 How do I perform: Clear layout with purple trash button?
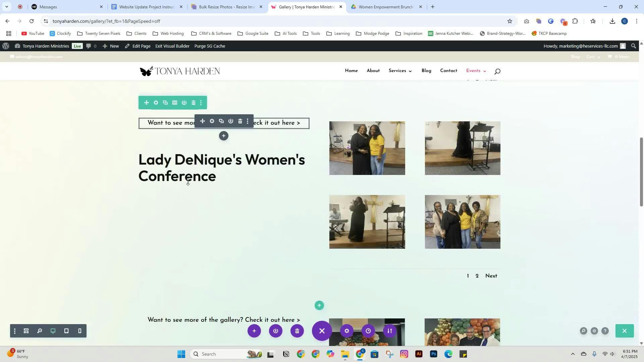point(297,331)
